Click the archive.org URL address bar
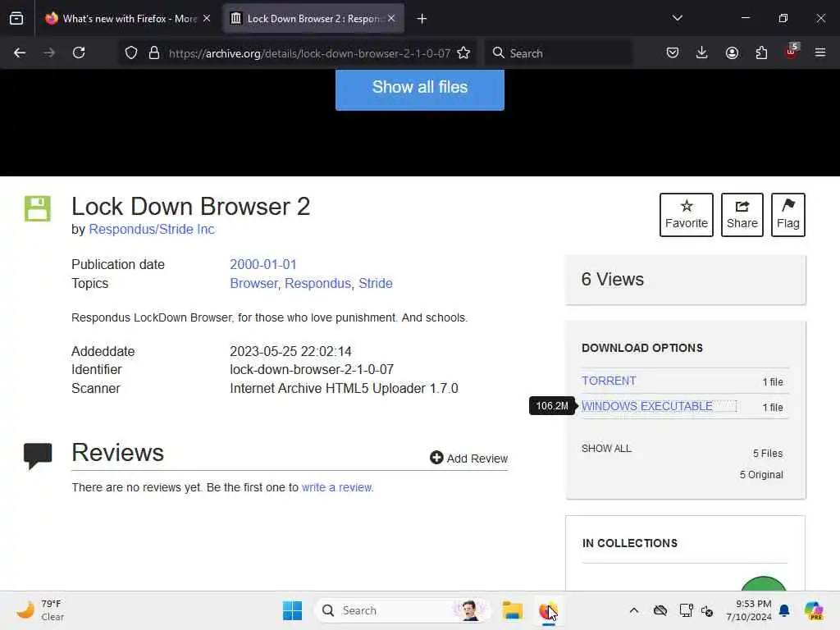 (309, 53)
